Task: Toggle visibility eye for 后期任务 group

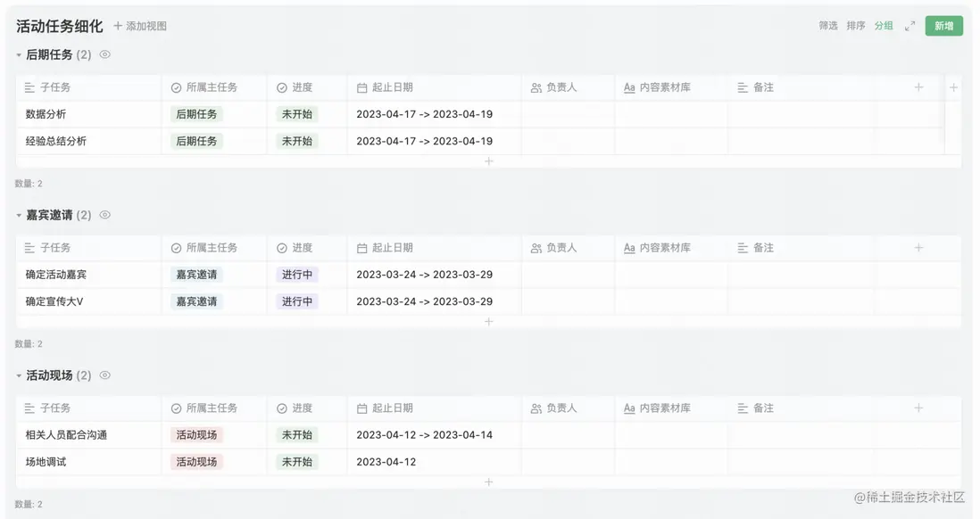Action: [105, 54]
